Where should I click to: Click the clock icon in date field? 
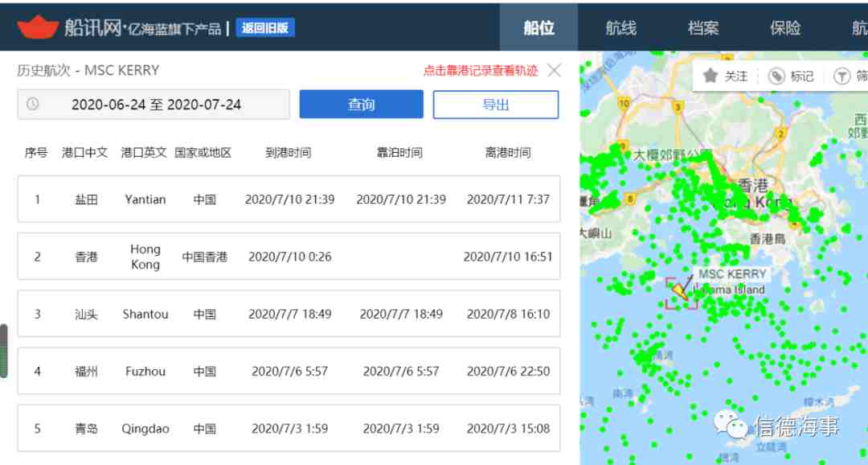coord(33,104)
